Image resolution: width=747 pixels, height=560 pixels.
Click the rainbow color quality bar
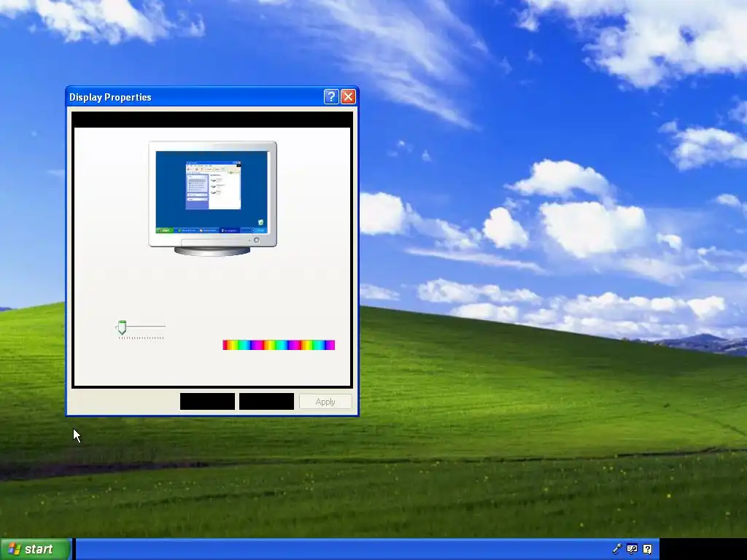pos(279,345)
